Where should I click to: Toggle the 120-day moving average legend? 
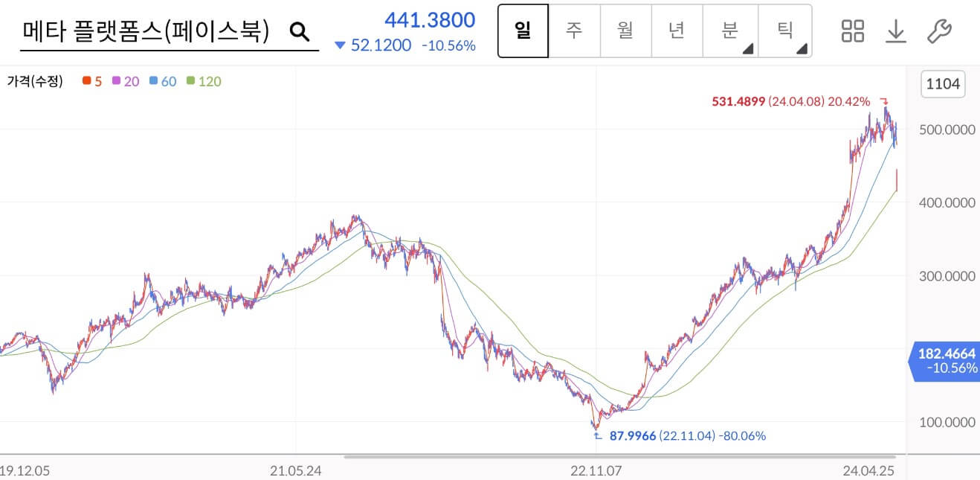tap(204, 81)
